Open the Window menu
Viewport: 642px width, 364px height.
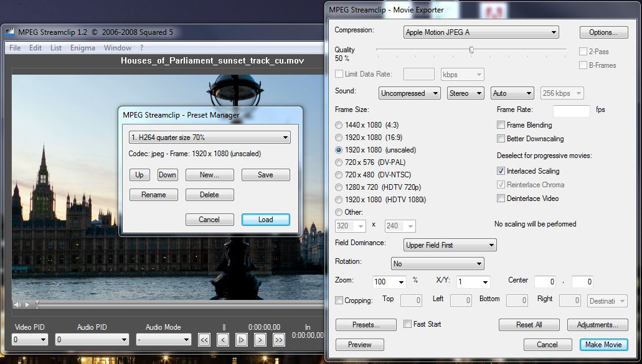point(118,48)
